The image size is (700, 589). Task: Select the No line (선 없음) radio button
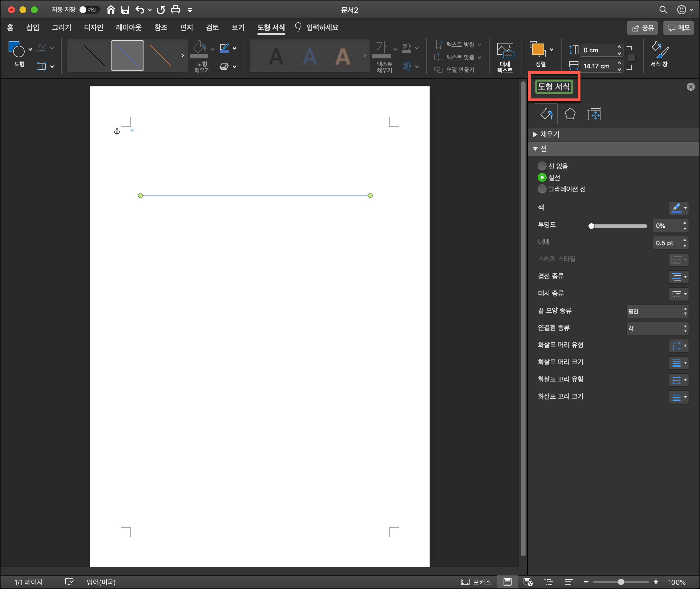coord(542,166)
